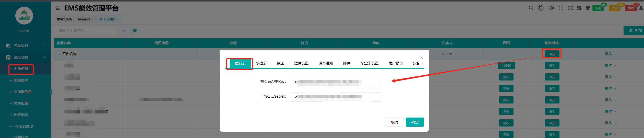
Task: Open 普通 alarm badge with count 66
Action: (x=599, y=8)
